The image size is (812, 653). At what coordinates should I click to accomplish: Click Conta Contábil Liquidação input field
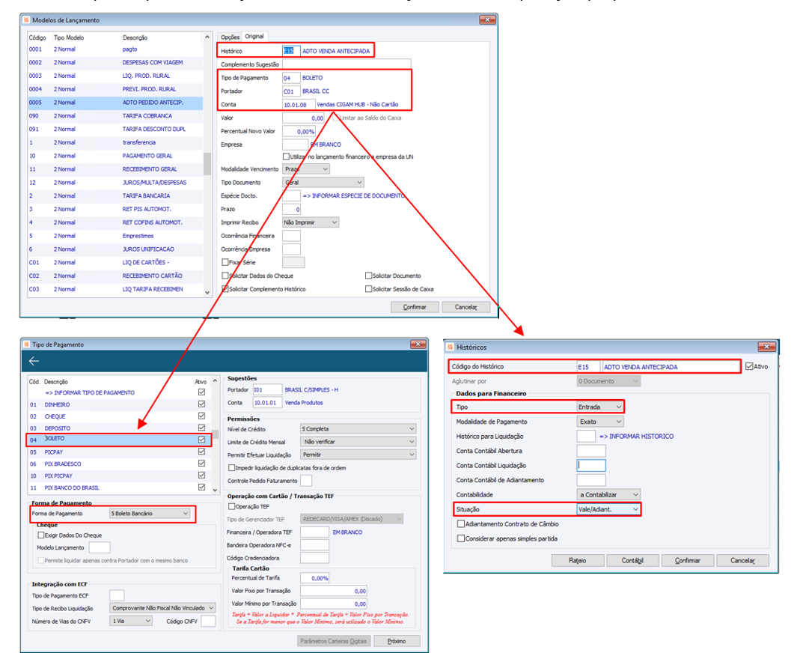pyautogui.click(x=591, y=465)
